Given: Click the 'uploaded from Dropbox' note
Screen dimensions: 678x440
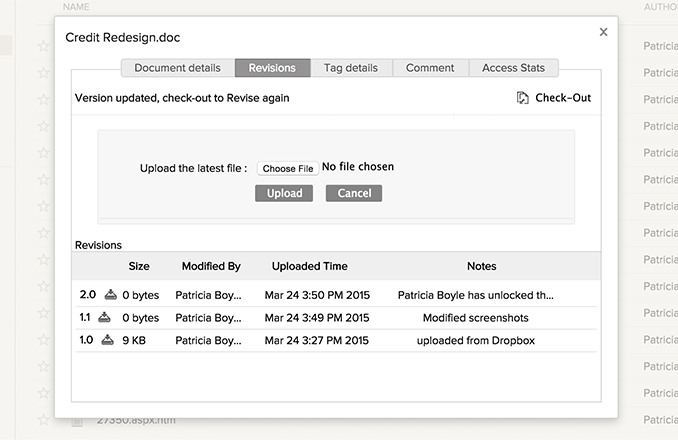Looking at the screenshot, I should [x=475, y=340].
